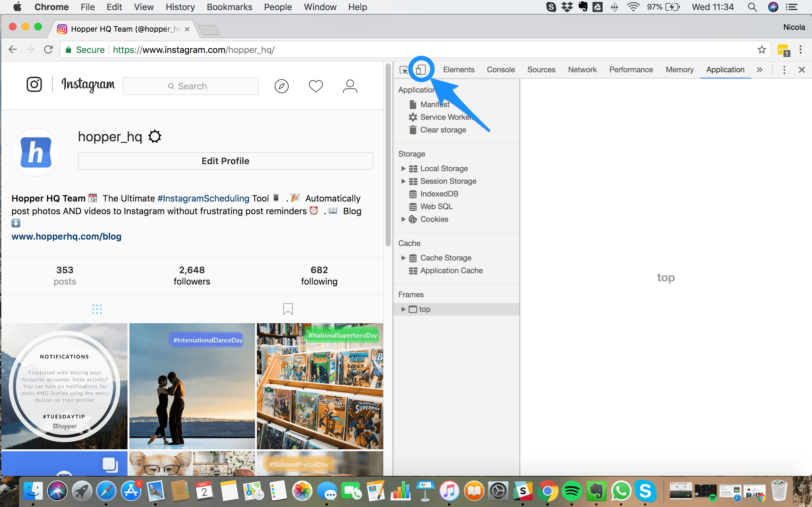This screenshot has height=507, width=812.
Task: Click the device toggle icon in DevTools
Action: coord(421,69)
